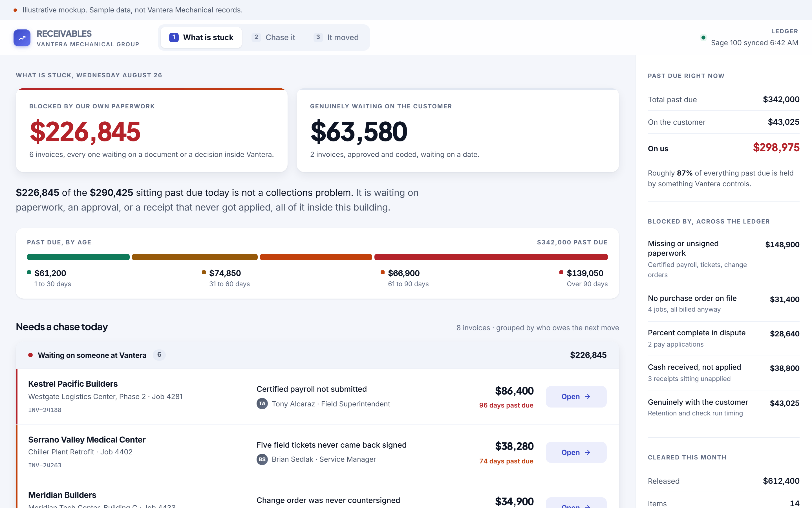This screenshot has height=508, width=812.
Task: Click the red Over 90 days bar segment
Action: (x=491, y=257)
